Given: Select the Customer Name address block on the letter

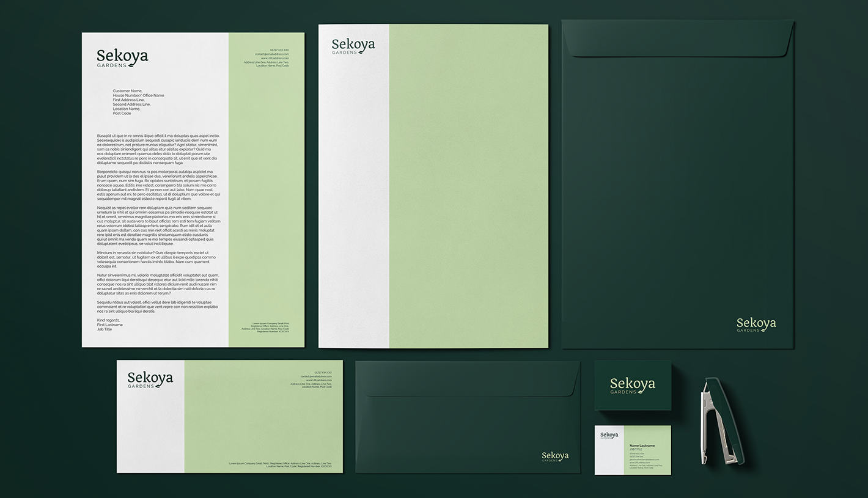Looking at the screenshot, I should click(x=138, y=102).
